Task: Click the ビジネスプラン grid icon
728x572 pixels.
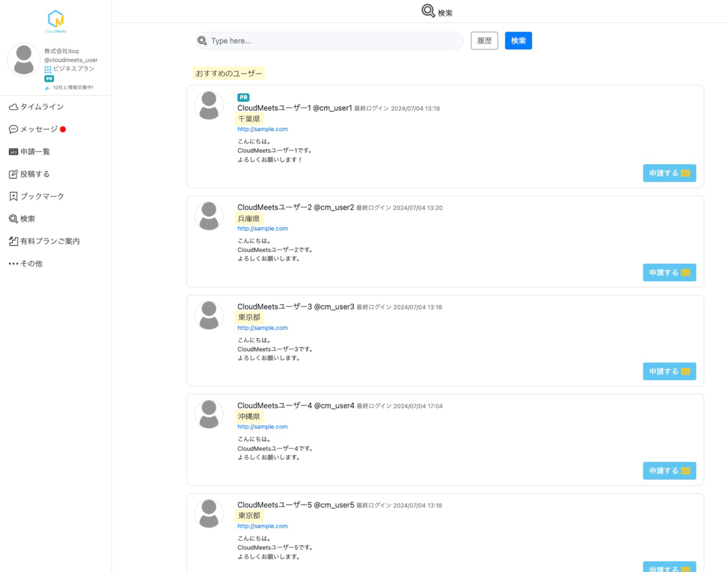Action: (48, 69)
